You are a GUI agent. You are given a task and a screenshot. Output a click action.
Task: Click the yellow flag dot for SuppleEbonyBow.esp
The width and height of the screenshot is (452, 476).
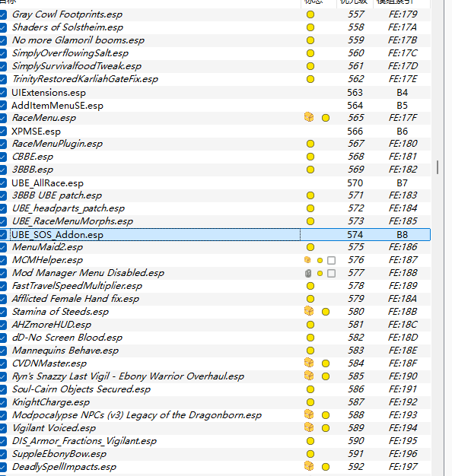tap(310, 454)
